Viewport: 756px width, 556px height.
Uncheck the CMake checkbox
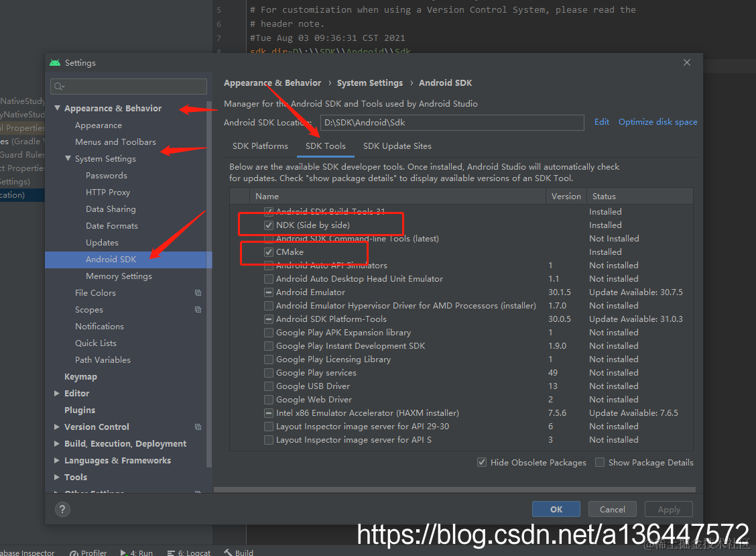tap(269, 252)
